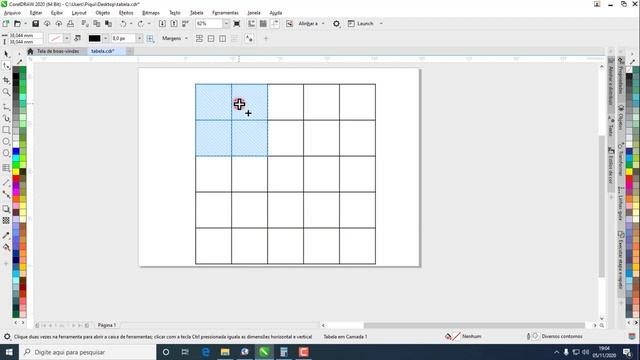640x360 pixels.
Task: Toggle show guidelines icon in toolbar
Action: click(275, 24)
